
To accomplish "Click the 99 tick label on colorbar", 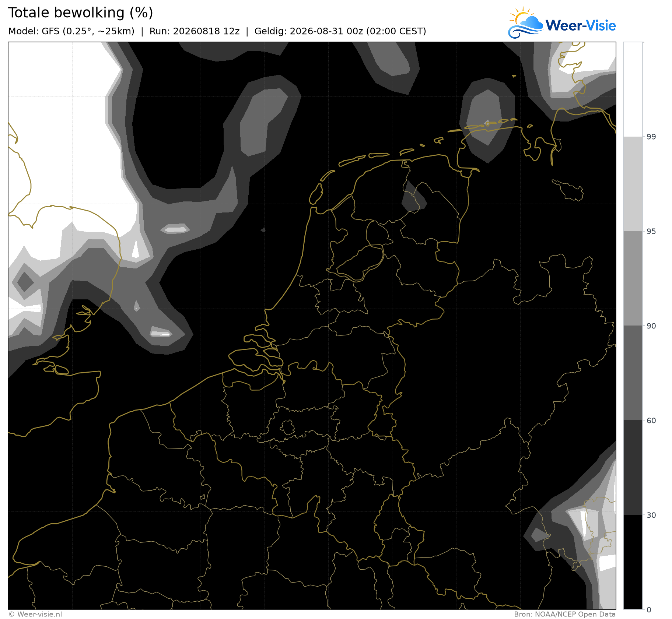I will [651, 137].
